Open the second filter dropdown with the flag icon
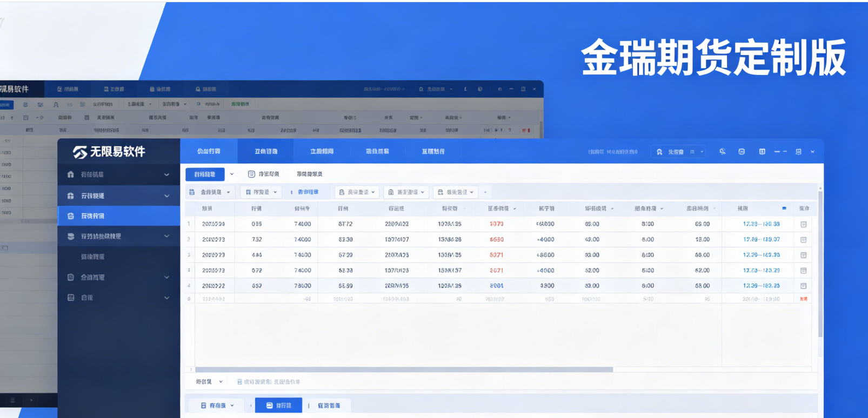Screen dimensions: 868x418 click(261, 192)
